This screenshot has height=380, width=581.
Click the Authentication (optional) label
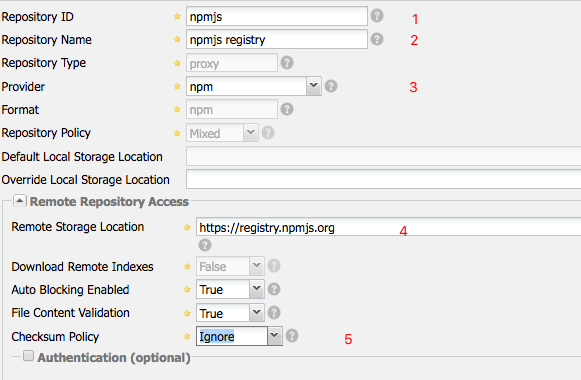(114, 357)
